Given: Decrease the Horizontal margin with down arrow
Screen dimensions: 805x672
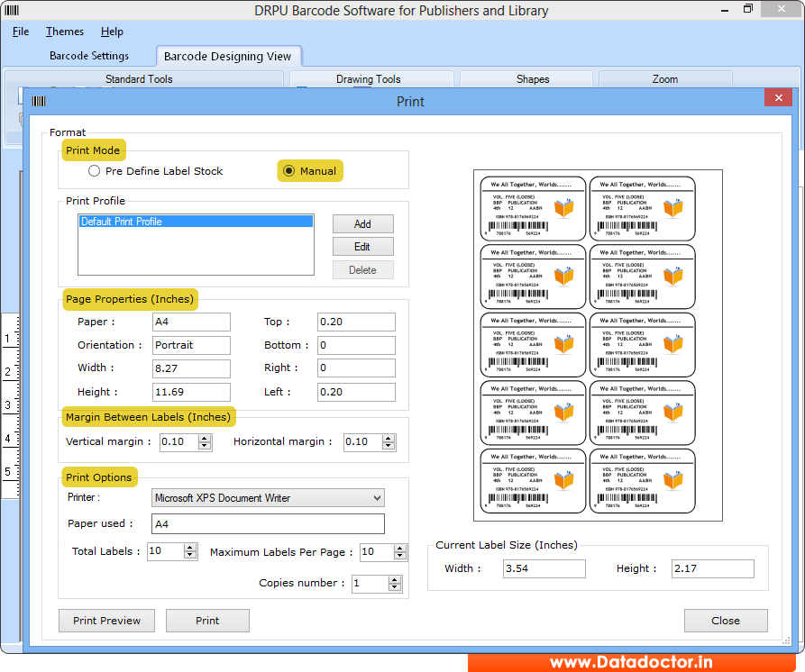Looking at the screenshot, I should (x=389, y=446).
